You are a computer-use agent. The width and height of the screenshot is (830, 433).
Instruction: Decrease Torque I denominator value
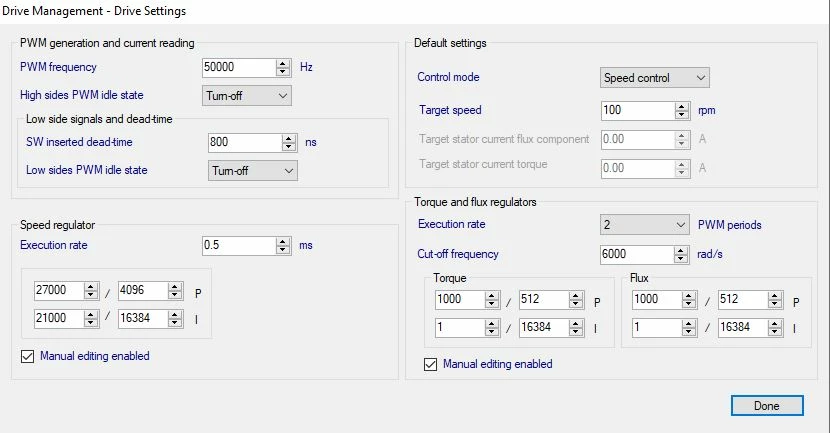(x=576, y=332)
